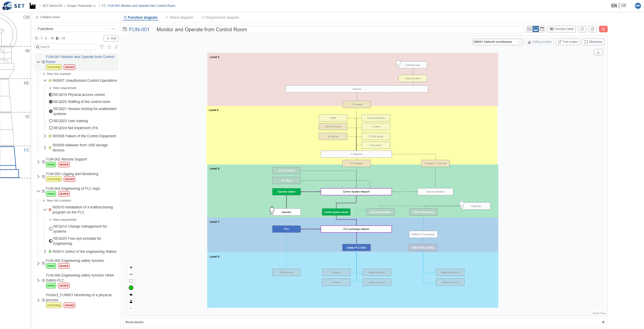The width and height of the screenshot is (644, 329).
Task: Click the person icon in diagram controls
Action: [131, 301]
